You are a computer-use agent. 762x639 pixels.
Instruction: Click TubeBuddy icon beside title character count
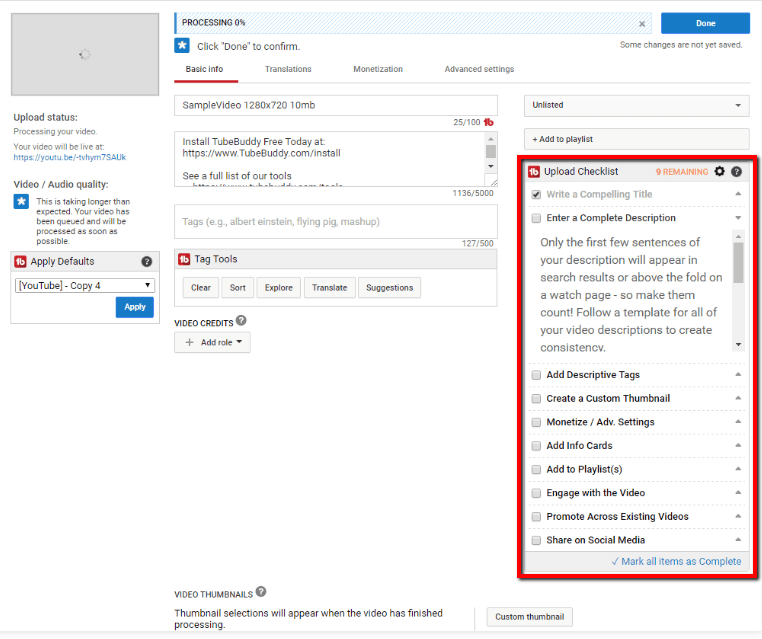(488, 122)
